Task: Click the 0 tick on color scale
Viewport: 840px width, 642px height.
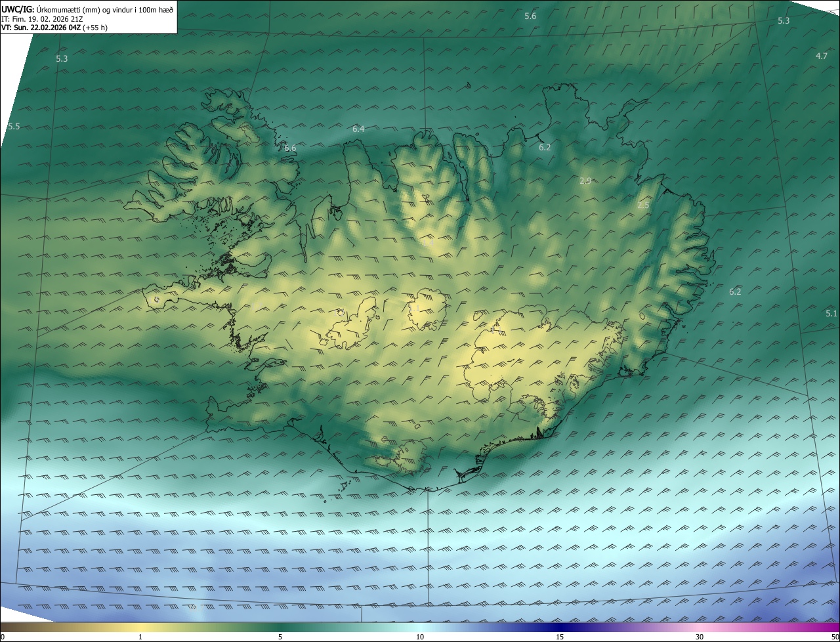Action: click(2, 637)
